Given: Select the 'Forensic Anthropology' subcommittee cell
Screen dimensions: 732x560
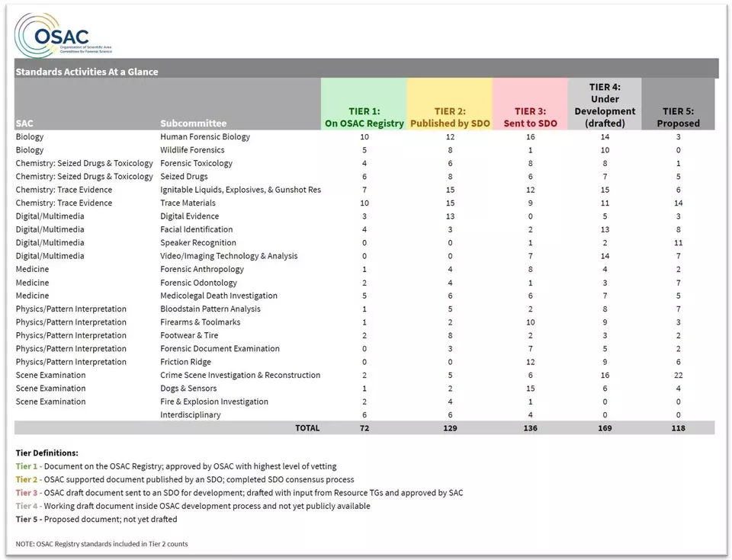Looking at the screenshot, I should 202,269.
